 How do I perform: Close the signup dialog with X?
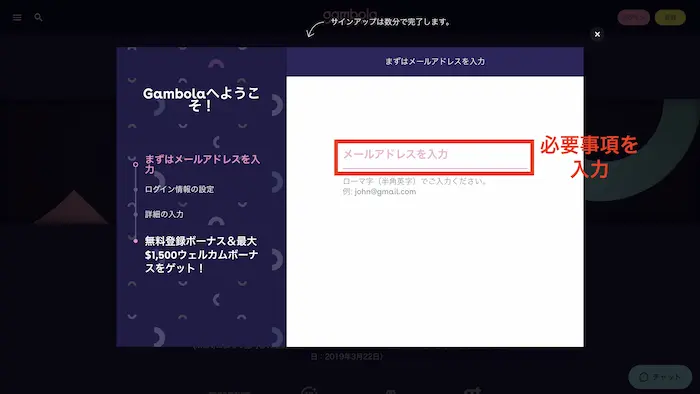(x=597, y=34)
